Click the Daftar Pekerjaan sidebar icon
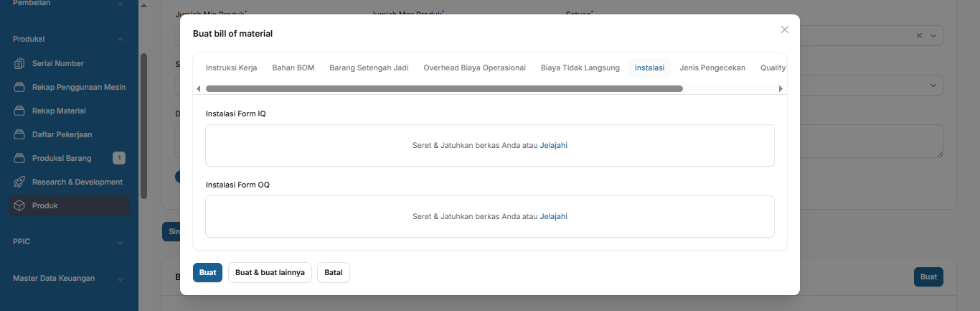Screen dimensions: 980x311 coord(20,134)
